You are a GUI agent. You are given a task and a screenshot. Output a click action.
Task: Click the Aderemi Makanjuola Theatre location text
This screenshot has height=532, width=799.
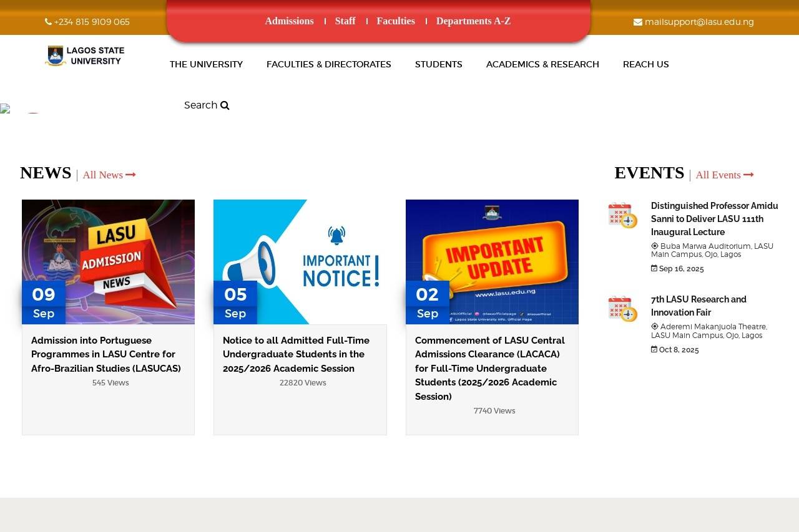click(x=709, y=331)
